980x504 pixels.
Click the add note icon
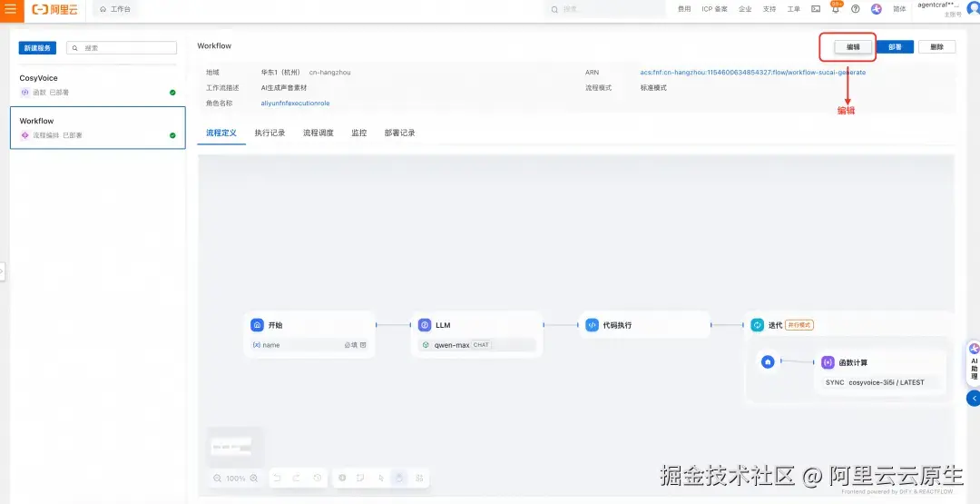pos(360,478)
